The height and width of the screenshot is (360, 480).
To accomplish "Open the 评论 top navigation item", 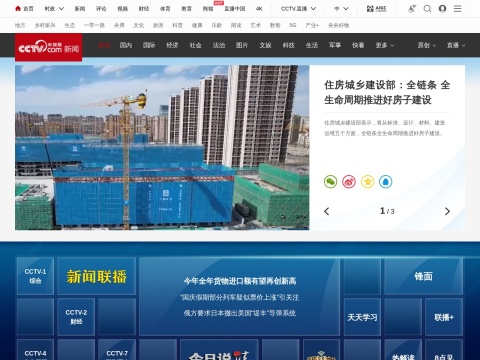I will tap(101, 9).
